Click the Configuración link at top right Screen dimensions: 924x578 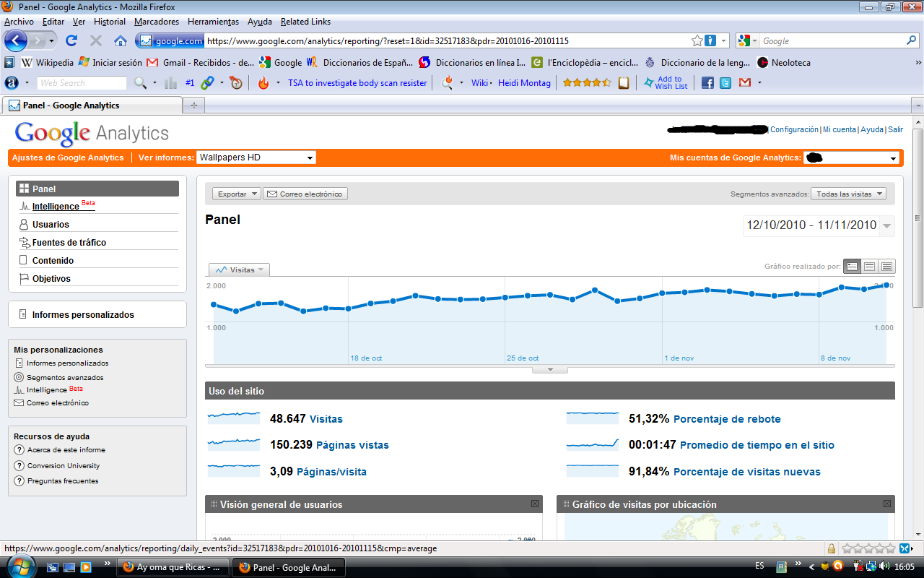click(794, 129)
